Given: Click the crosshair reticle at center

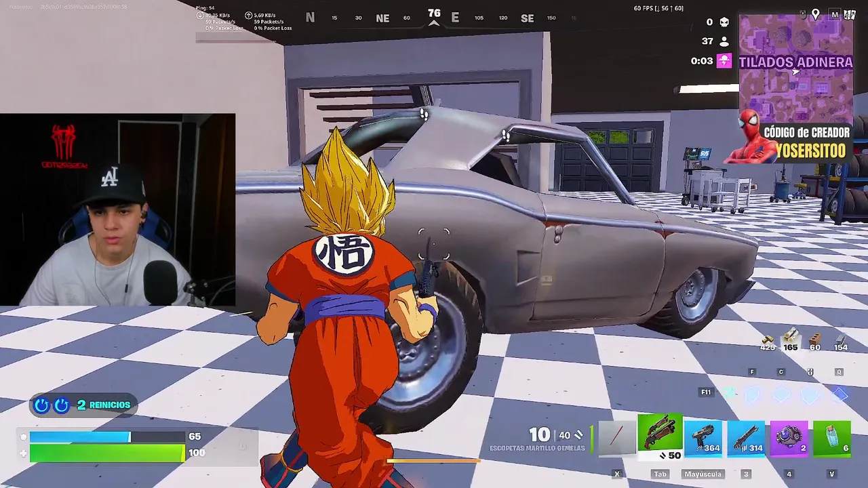Looking at the screenshot, I should tap(434, 244).
